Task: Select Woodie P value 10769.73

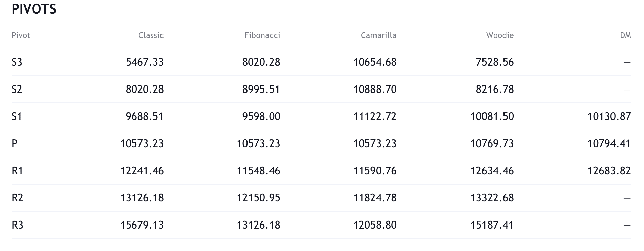Action: click(492, 143)
